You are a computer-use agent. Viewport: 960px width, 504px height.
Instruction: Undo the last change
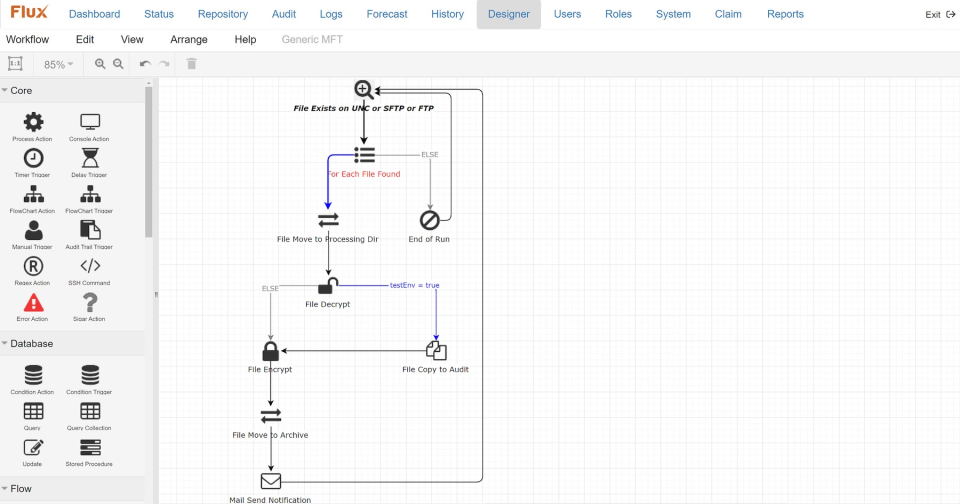145,64
